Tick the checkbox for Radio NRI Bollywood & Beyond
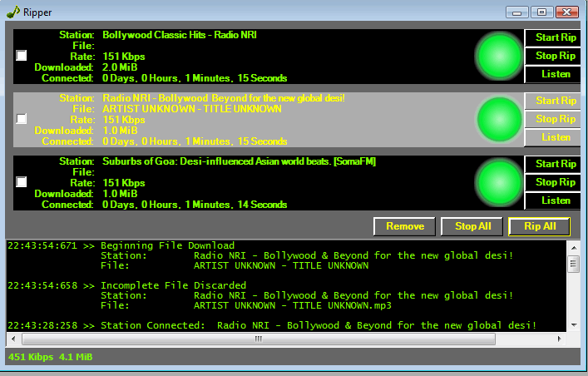The width and height of the screenshot is (588, 376). click(22, 119)
